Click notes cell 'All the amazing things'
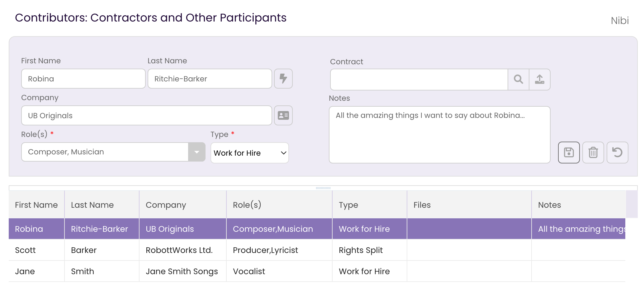Viewport: 644px width, 296px height. 579,229
